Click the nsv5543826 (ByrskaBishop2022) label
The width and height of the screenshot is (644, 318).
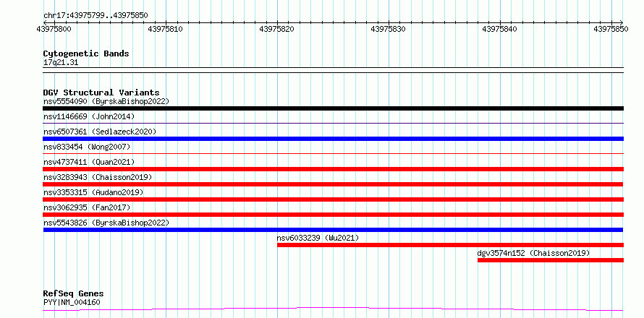pyautogui.click(x=106, y=223)
